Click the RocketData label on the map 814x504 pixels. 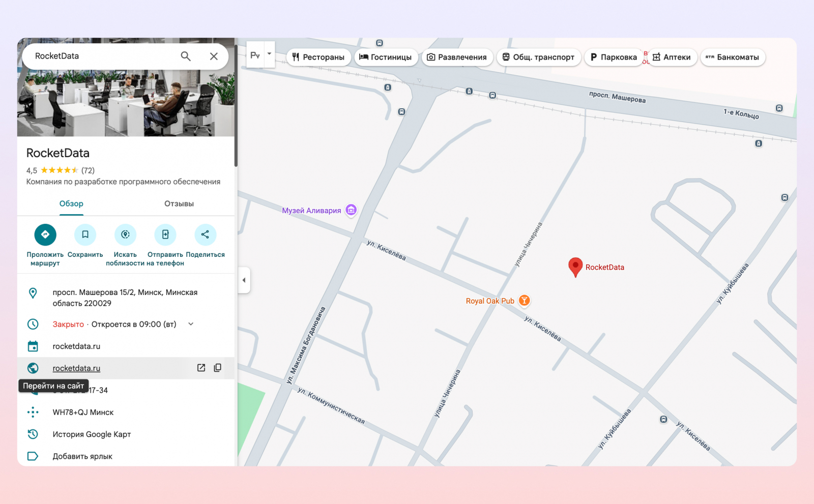(605, 268)
